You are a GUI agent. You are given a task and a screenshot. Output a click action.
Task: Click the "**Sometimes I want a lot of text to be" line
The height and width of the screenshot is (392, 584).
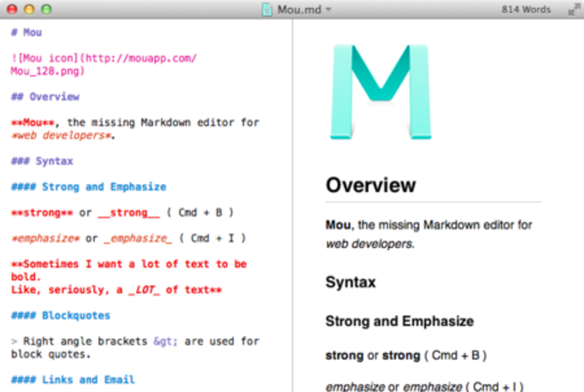tap(129, 264)
